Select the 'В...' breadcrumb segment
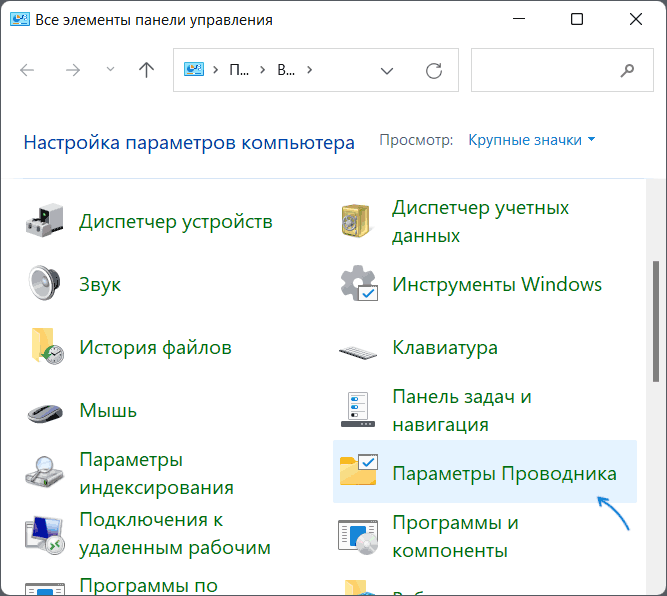This screenshot has height=596, width=667. [286, 70]
